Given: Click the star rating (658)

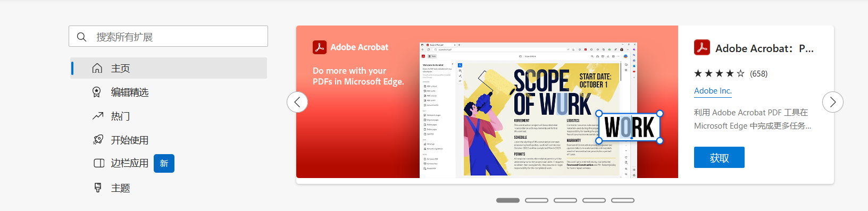Looking at the screenshot, I should [x=731, y=73].
